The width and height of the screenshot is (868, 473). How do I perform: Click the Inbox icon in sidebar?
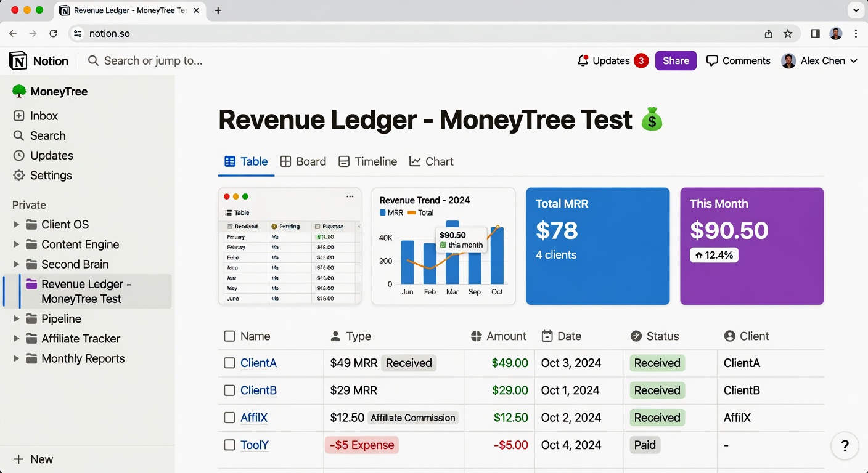19,116
